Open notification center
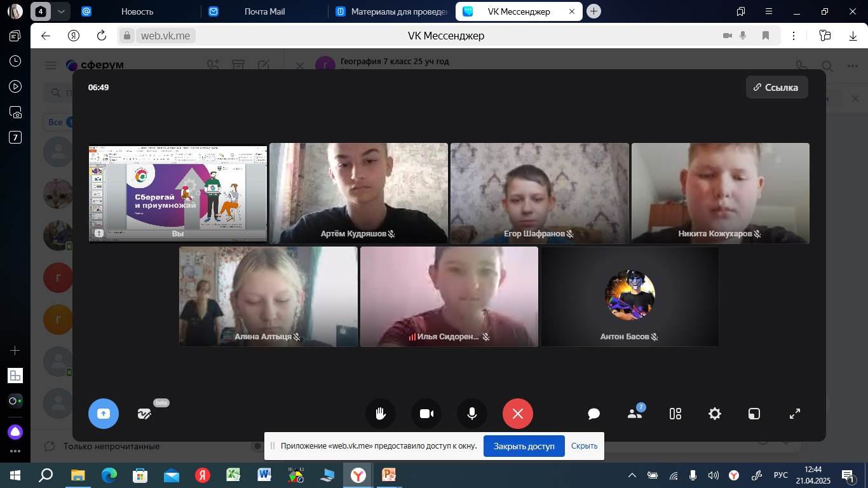868x488 pixels. click(848, 475)
